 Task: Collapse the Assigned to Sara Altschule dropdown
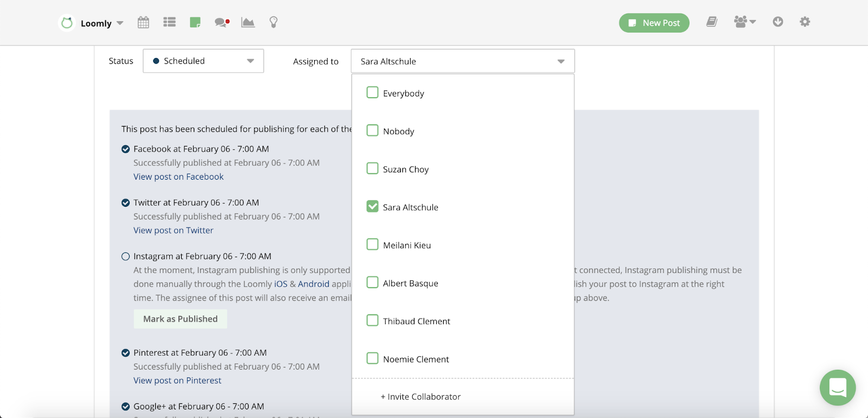[463, 61]
